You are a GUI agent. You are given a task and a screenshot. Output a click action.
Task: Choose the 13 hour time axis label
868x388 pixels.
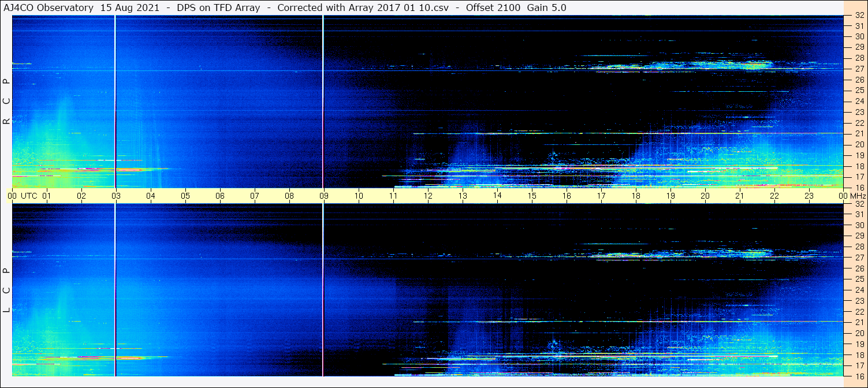pos(462,196)
